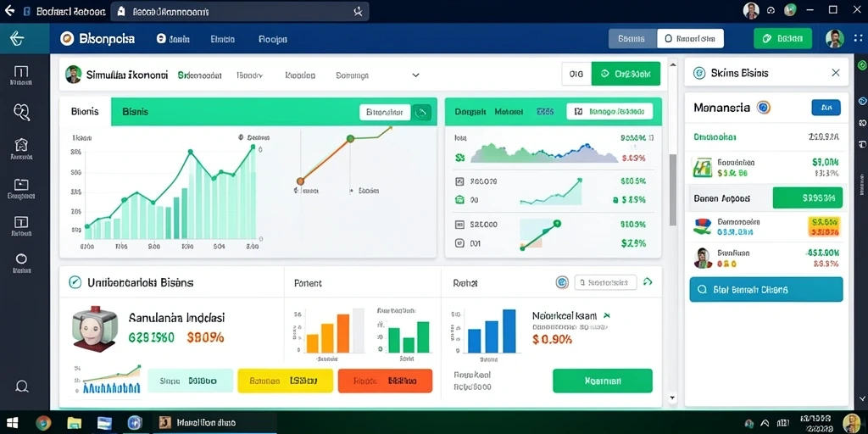Click the green refresh icon beside Rohat search

tap(648, 282)
